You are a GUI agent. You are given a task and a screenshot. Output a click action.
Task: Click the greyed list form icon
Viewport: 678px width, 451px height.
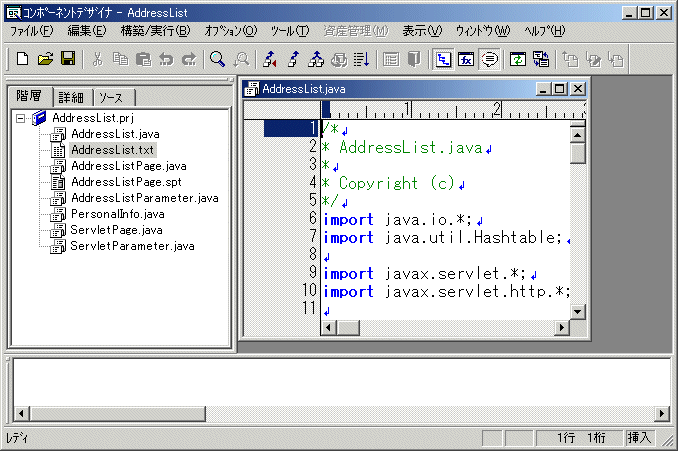click(391, 59)
